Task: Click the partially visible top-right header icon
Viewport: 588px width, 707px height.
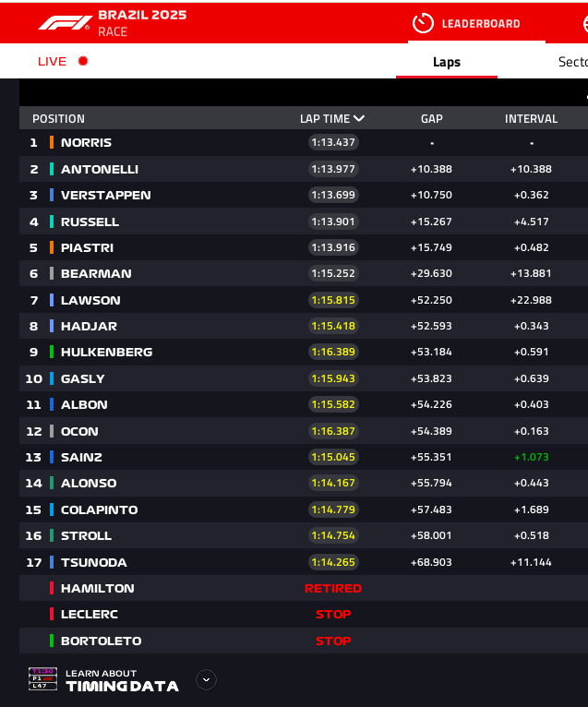Action: (x=583, y=23)
